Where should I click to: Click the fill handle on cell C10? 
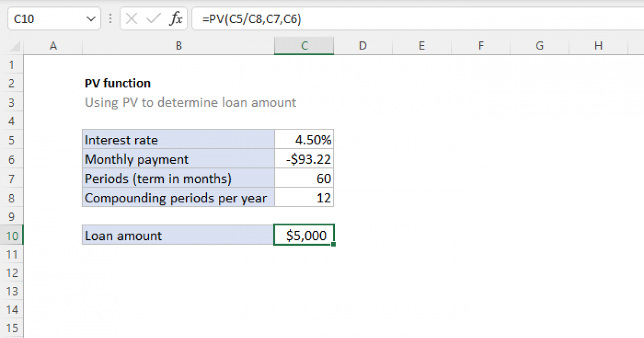(x=334, y=245)
